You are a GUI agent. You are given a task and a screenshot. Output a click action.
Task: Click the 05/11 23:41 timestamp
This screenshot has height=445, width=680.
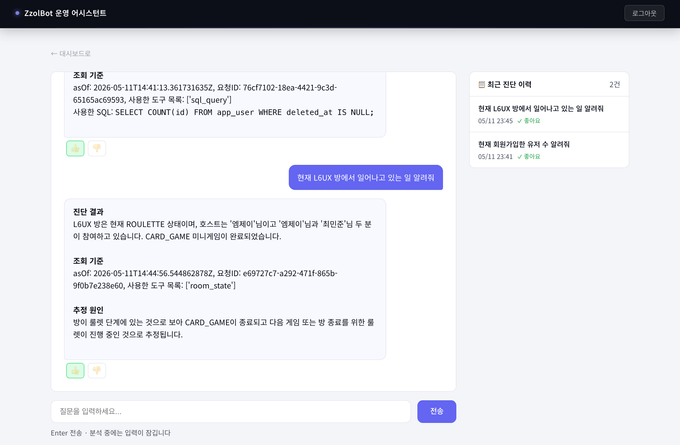click(495, 157)
